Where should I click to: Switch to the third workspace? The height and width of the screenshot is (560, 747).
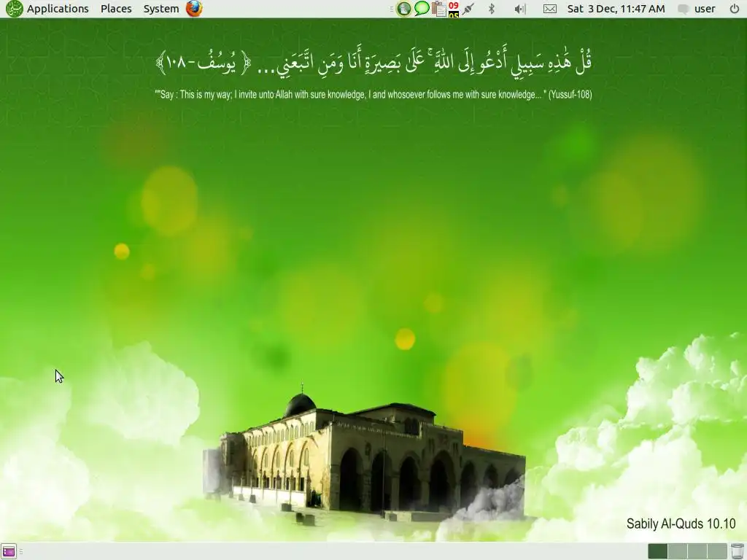[697, 551]
